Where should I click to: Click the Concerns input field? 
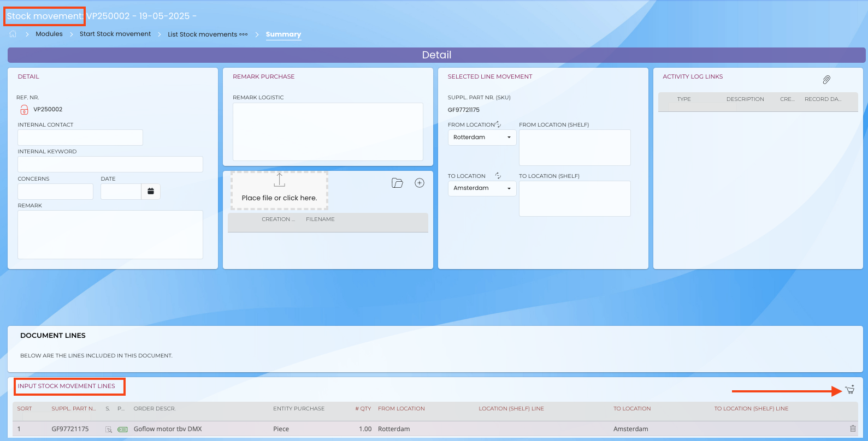[56, 192]
